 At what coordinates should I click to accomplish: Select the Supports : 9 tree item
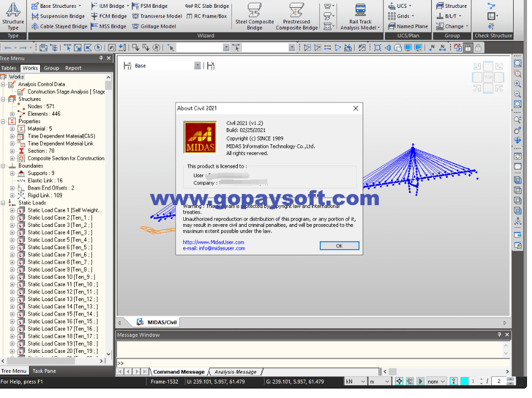41,173
